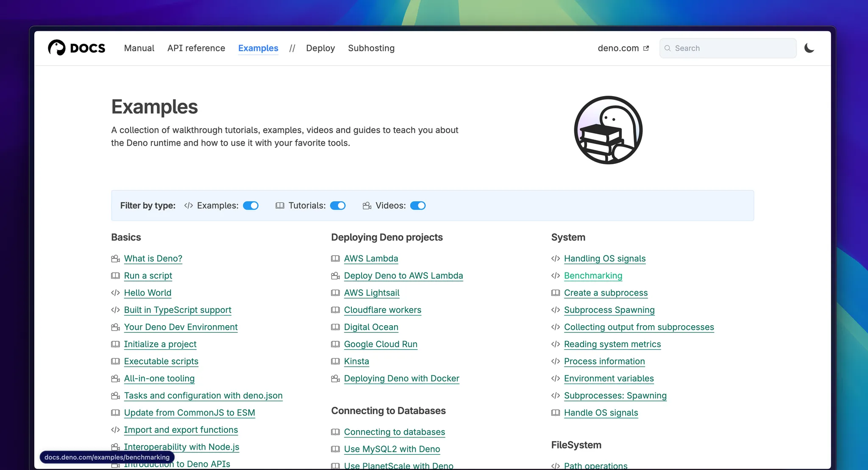
Task: Click book icon beside AWS Lambda
Action: [x=335, y=259]
